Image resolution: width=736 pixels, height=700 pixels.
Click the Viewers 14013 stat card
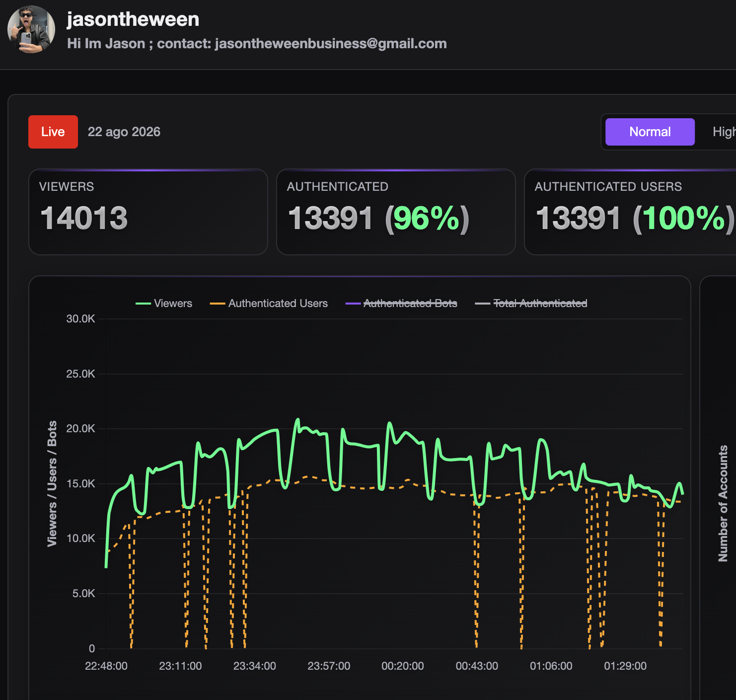point(148,212)
